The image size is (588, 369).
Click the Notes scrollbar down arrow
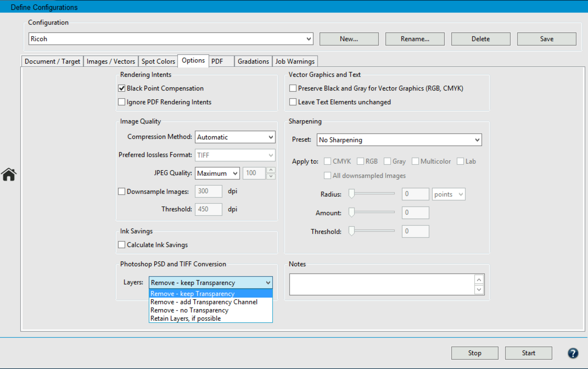(479, 289)
